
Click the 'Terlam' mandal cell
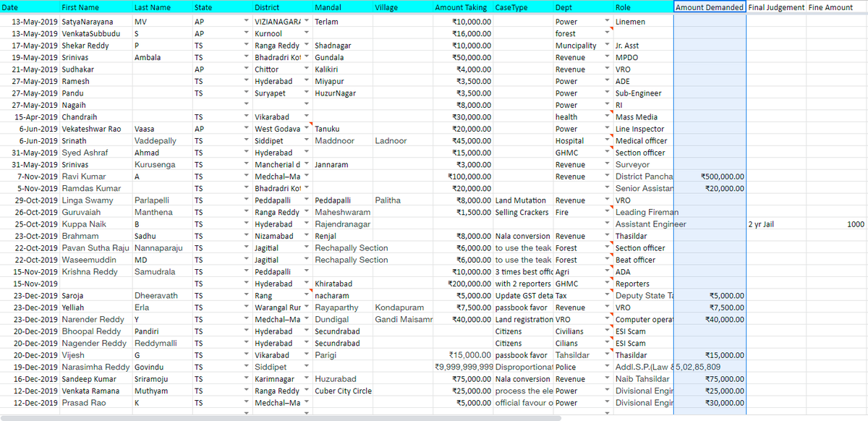[x=343, y=22]
